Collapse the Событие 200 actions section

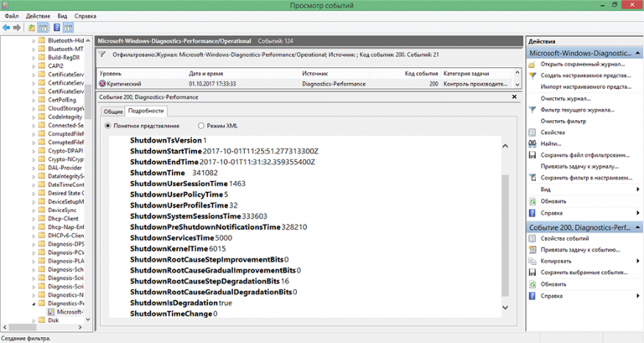click(635, 227)
